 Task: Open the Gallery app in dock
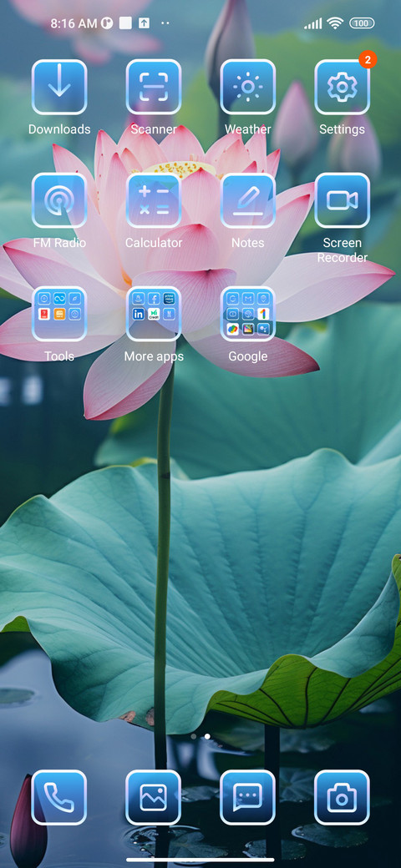click(154, 798)
